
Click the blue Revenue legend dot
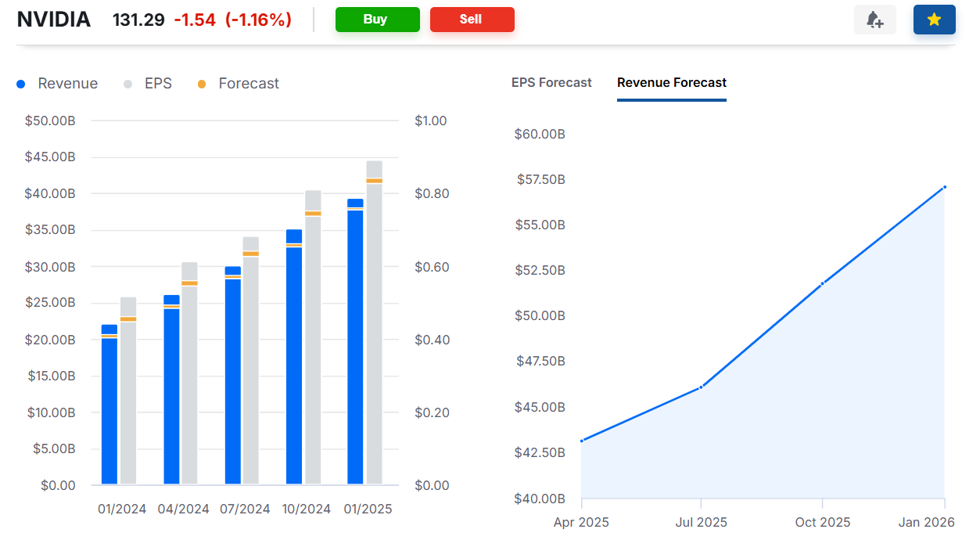pos(21,84)
